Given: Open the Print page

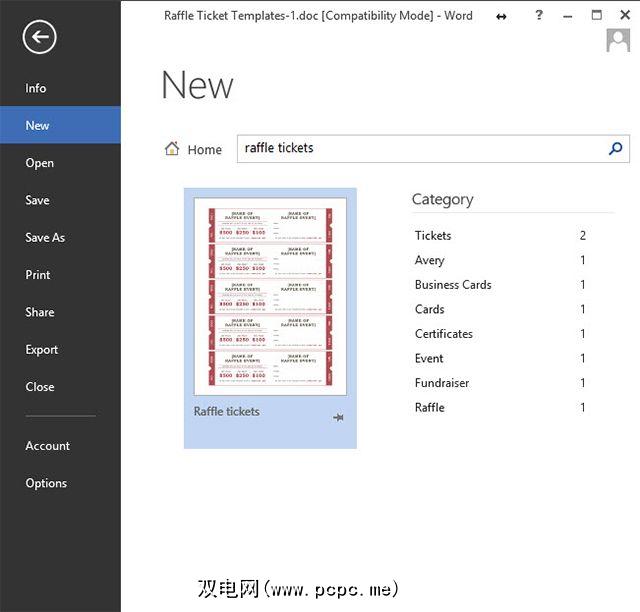Looking at the screenshot, I should coord(38,275).
